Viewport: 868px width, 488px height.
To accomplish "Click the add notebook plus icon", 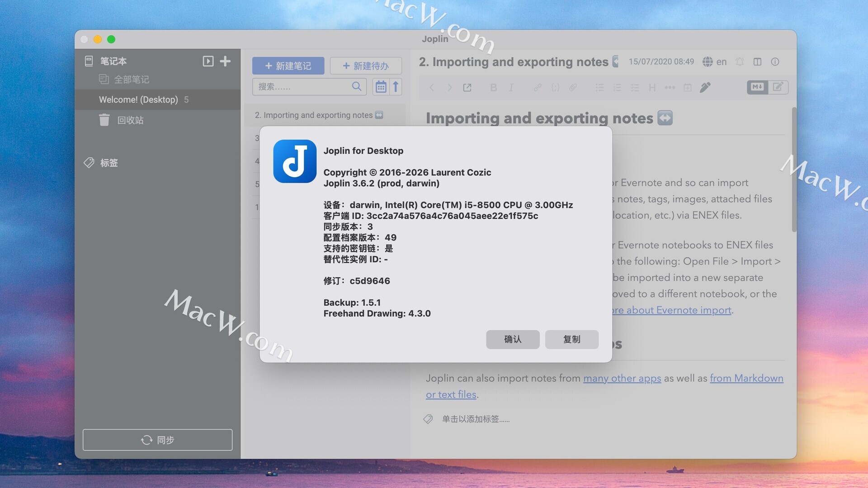I will (x=225, y=61).
